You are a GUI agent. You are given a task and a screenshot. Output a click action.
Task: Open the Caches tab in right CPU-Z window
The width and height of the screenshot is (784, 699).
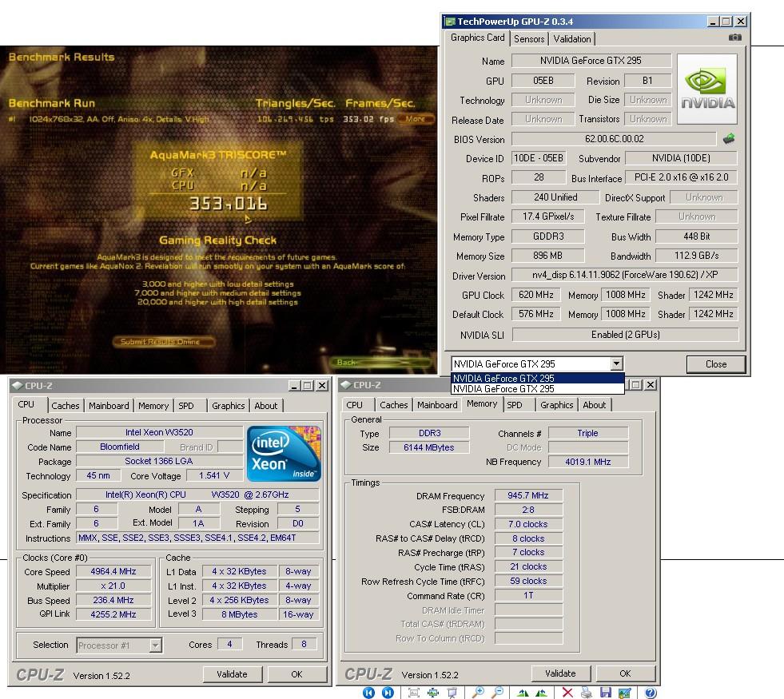[x=393, y=405]
